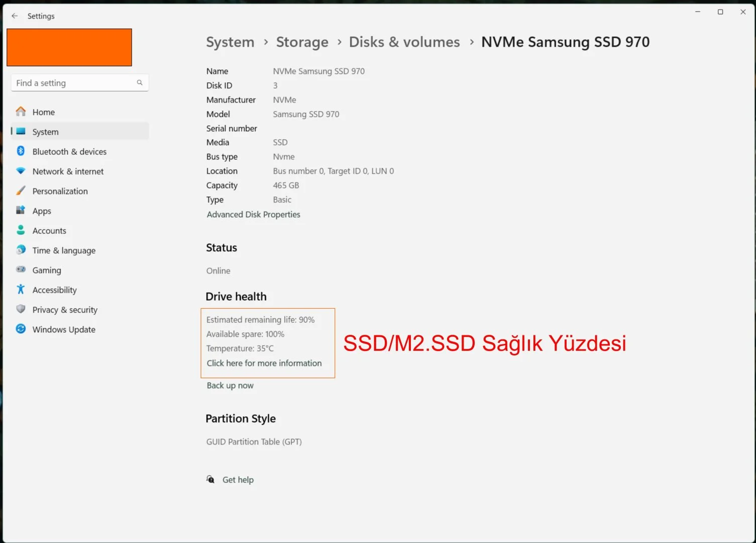
Task: Minimize the Settings window
Action: tap(698, 12)
